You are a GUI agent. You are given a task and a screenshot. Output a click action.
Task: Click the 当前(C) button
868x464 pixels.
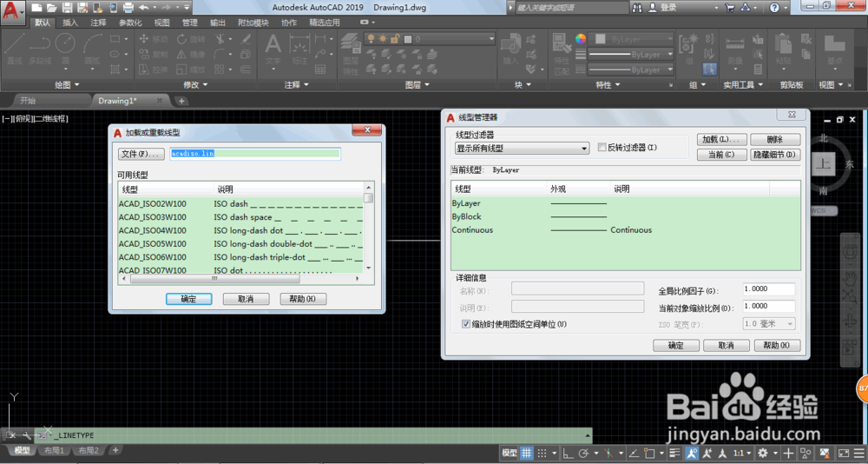(722, 155)
